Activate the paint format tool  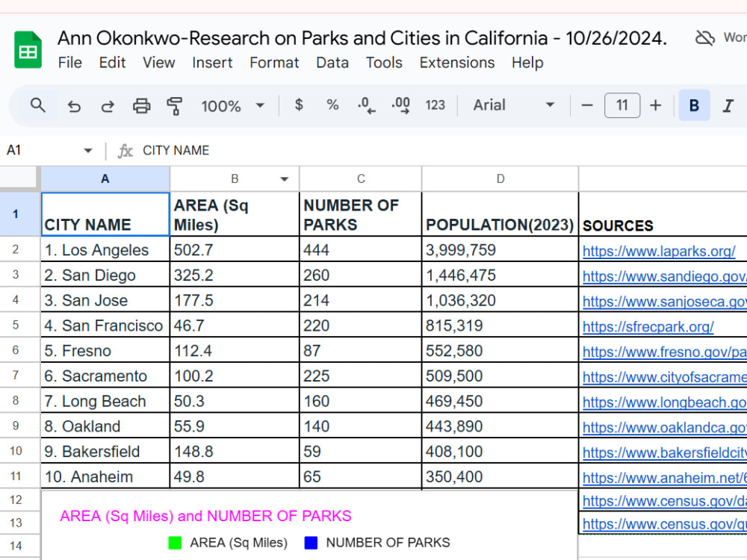174,106
